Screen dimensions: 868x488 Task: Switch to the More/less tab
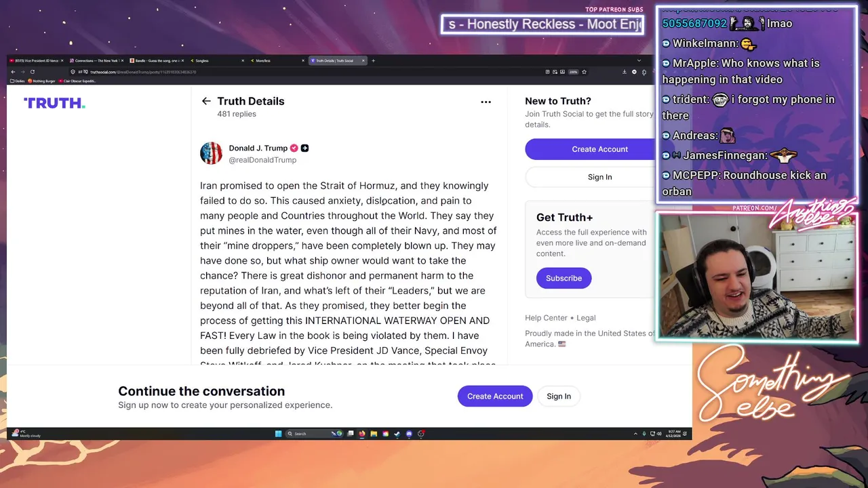(x=277, y=60)
